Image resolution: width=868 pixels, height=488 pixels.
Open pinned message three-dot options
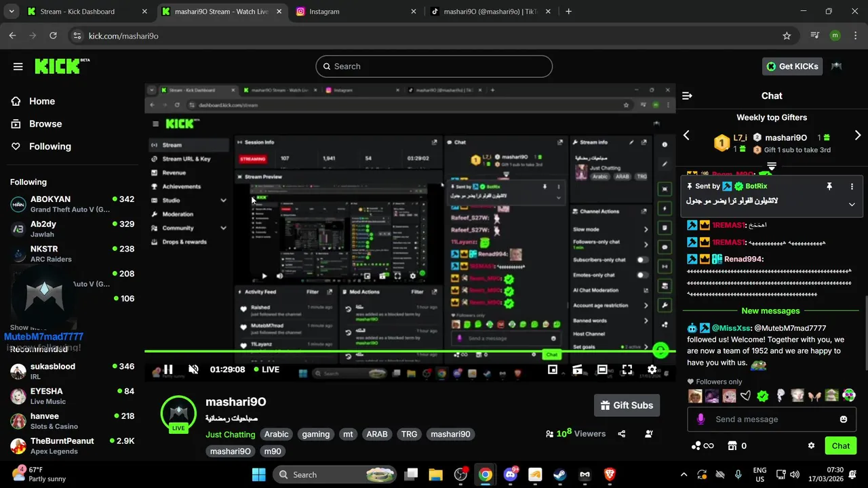tap(852, 186)
